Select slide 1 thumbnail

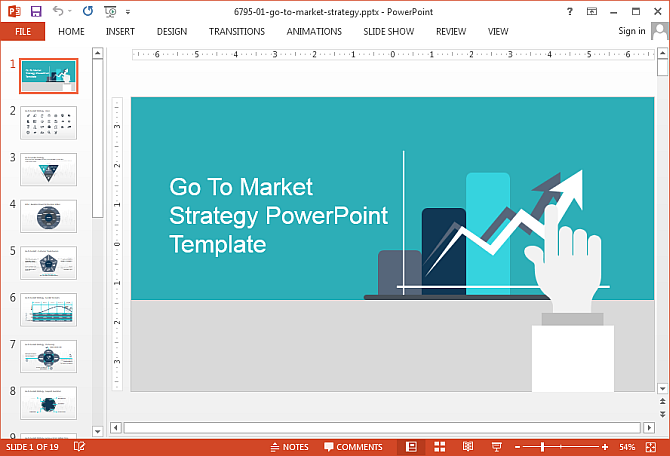click(49, 76)
